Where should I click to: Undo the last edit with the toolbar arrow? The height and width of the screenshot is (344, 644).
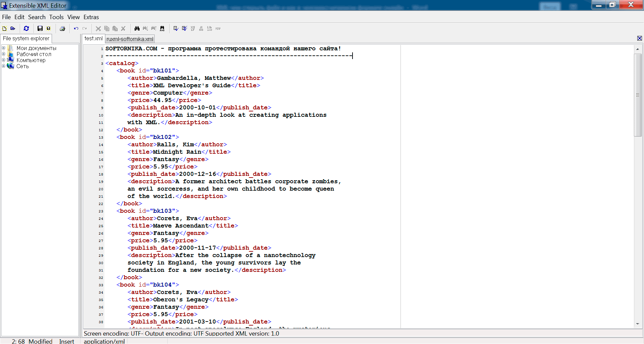[76, 29]
